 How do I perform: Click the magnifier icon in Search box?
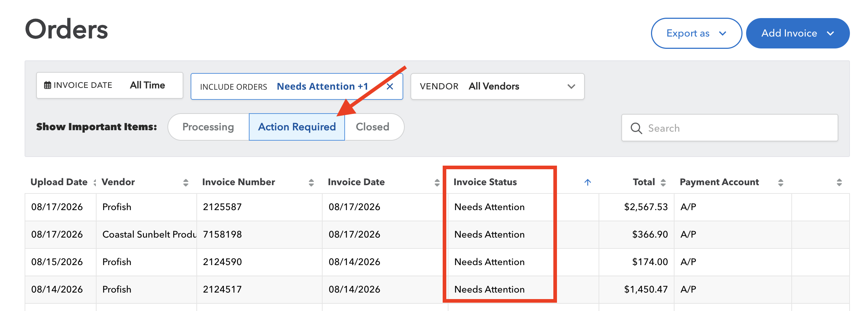636,128
